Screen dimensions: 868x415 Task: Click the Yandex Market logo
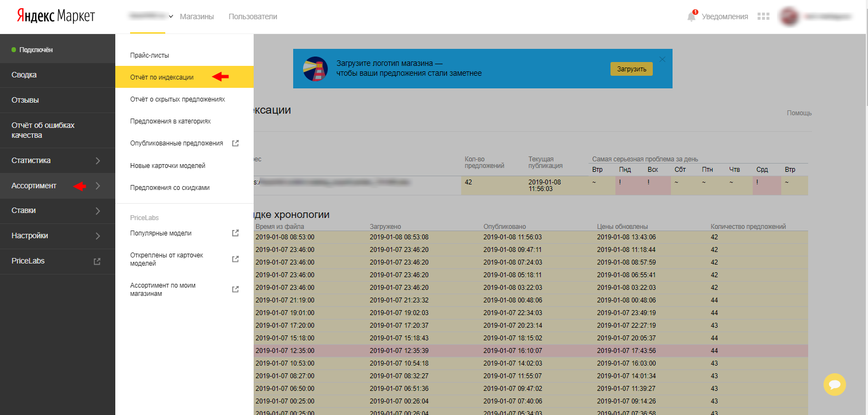[55, 16]
